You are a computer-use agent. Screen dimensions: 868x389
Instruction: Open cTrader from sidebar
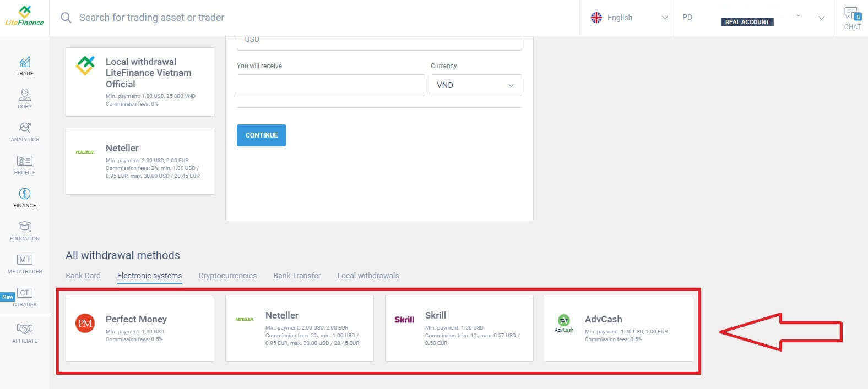pyautogui.click(x=25, y=297)
